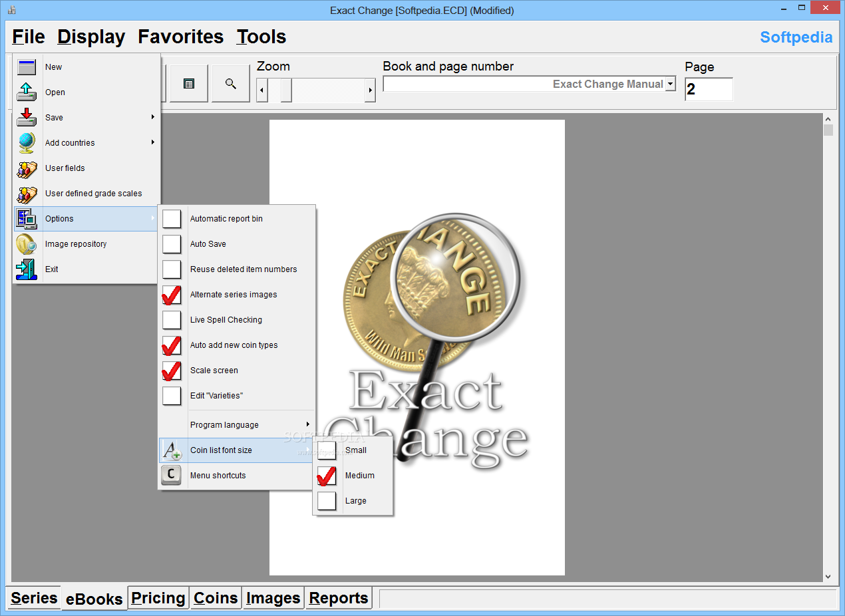Click the Coin list font size icon
This screenshot has height=616, width=845.
(x=172, y=450)
